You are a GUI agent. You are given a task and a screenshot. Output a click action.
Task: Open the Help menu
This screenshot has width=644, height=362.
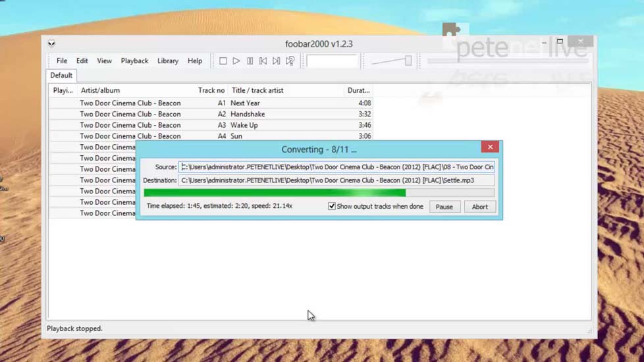pos(195,61)
